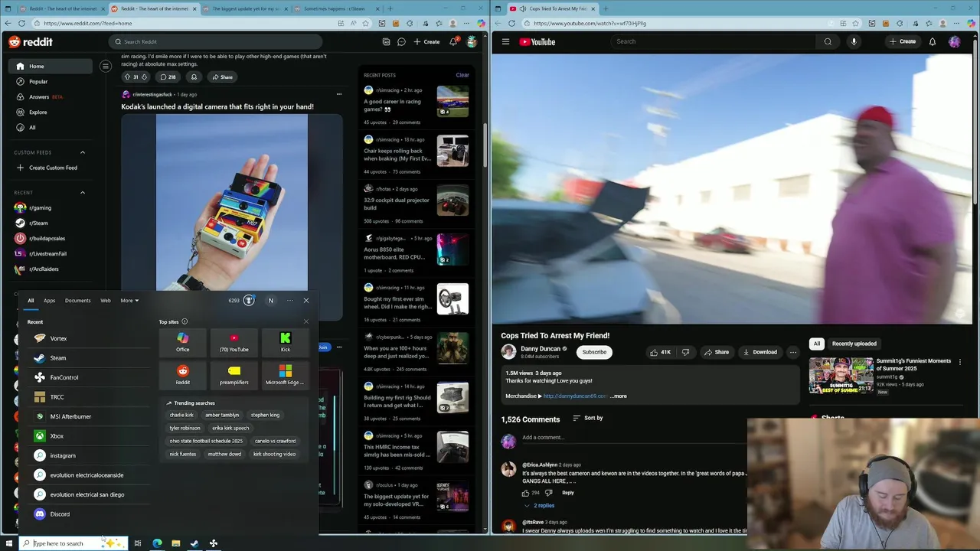The image size is (980, 551).
Task: Select Recently uploaded chip on YouTube
Action: [x=854, y=344]
